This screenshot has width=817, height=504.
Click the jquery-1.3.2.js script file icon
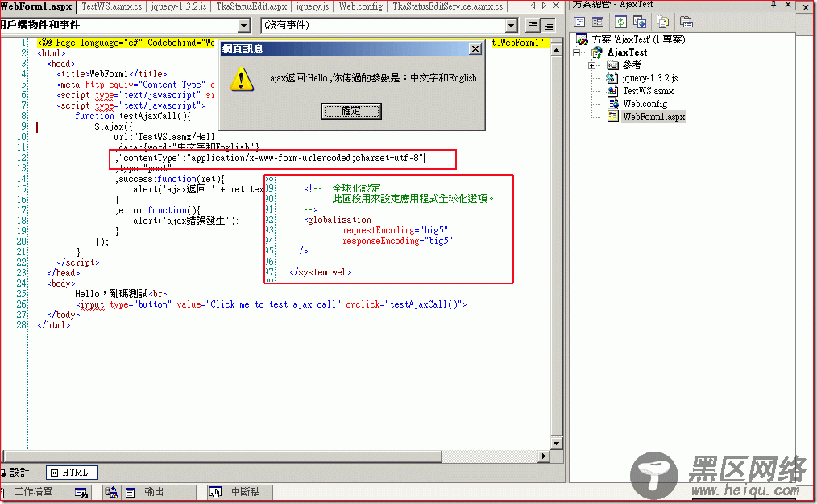[612, 78]
